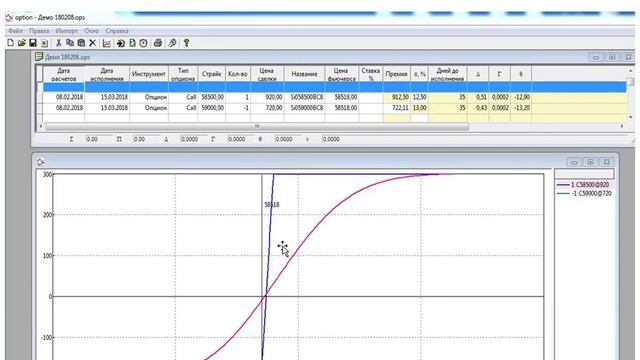Paste using the clipboard icon
Image resolution: width=640 pixels, height=360 pixels.
point(81,43)
